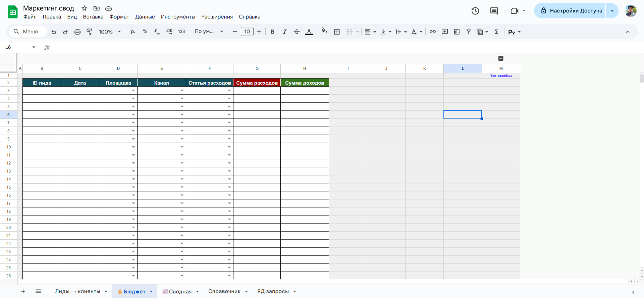Screen dimensions: 644x298
Task: Move document to folder icon
Action: (97, 8)
